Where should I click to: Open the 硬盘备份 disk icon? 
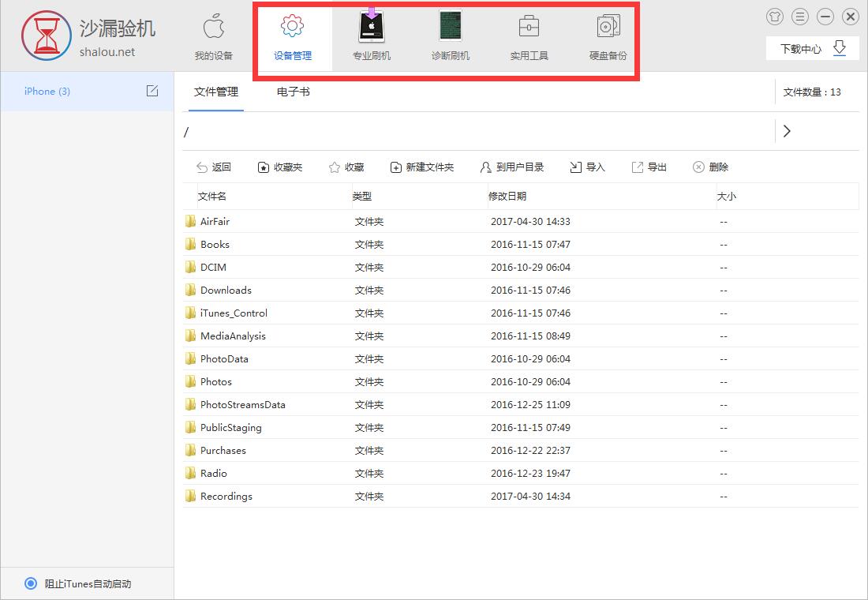tap(608, 26)
